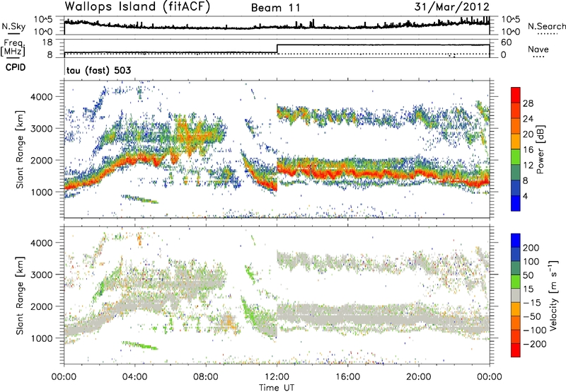Click the Velocity [m s-1] colorbar title
The image size is (566, 392).
coord(553,295)
